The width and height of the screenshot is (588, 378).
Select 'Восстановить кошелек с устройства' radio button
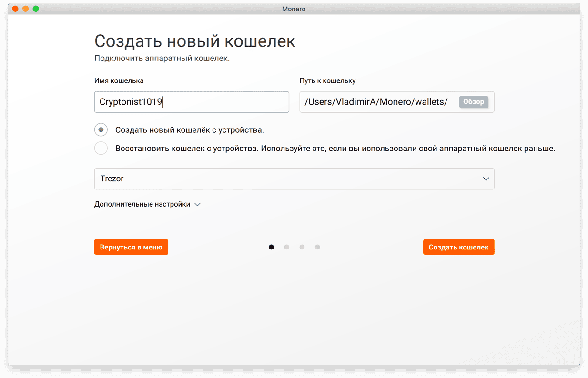tap(101, 148)
